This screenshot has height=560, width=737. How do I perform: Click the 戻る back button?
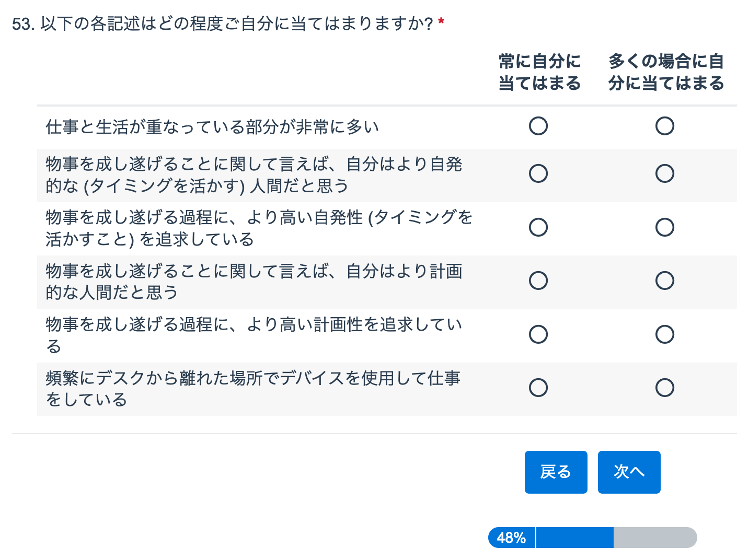(556, 472)
